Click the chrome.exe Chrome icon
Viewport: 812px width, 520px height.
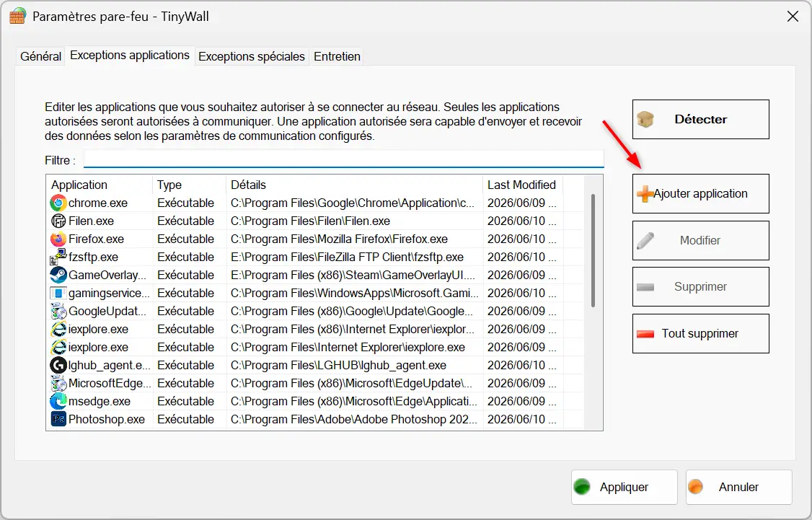(x=58, y=203)
